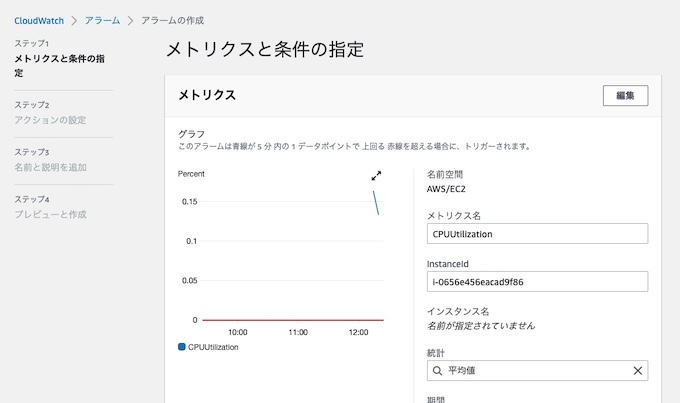Focus the InstanceId input field
Screen dimensions: 680x403
537,282
